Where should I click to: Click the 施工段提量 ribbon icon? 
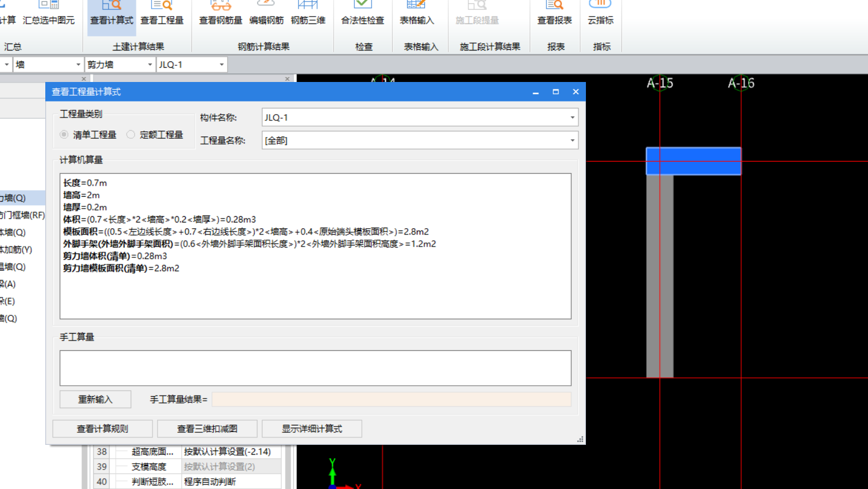pos(477,13)
